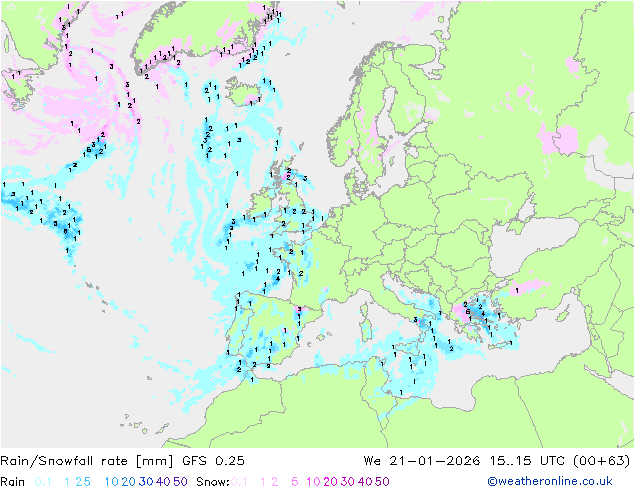634x490 pixels.
Task: Click the '15..15 UTC' time text
Action: point(527,461)
